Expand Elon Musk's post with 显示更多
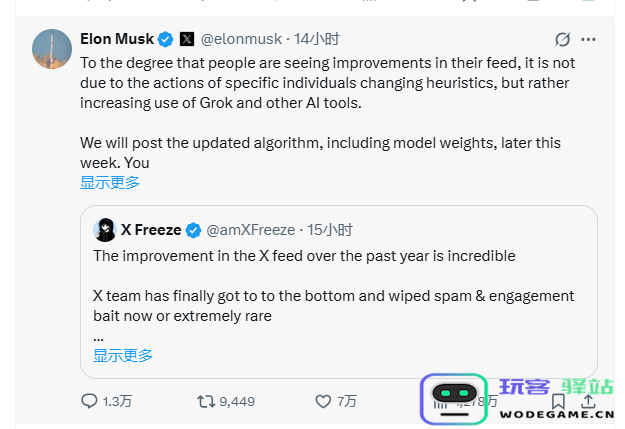 click(x=110, y=182)
